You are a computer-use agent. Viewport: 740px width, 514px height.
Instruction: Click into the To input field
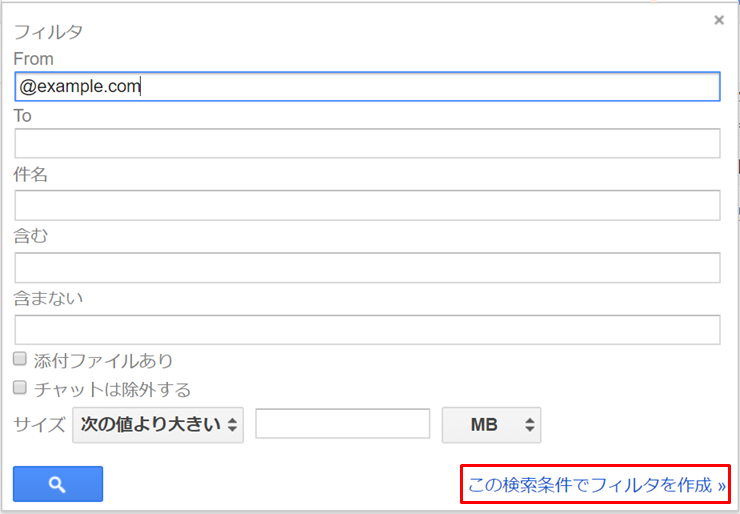tap(367, 143)
